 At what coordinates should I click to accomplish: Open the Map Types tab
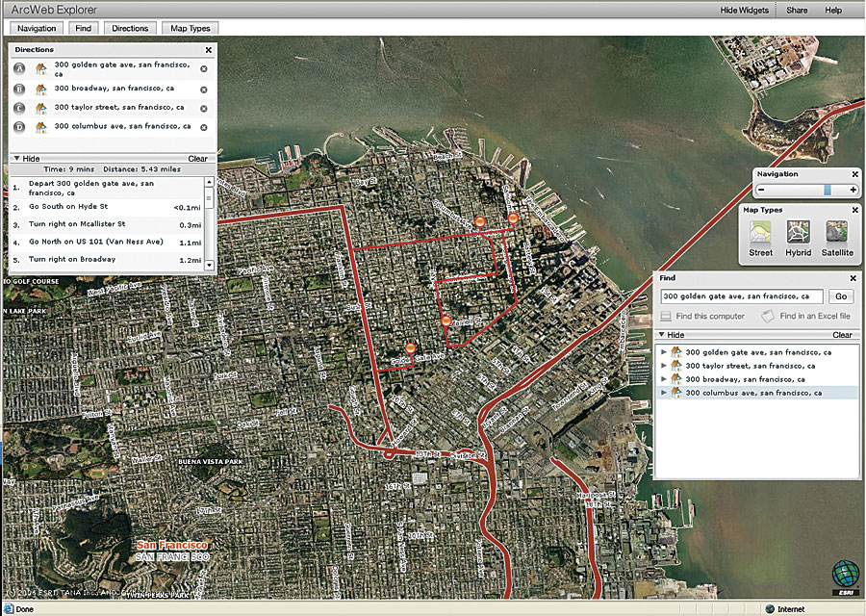coord(190,28)
